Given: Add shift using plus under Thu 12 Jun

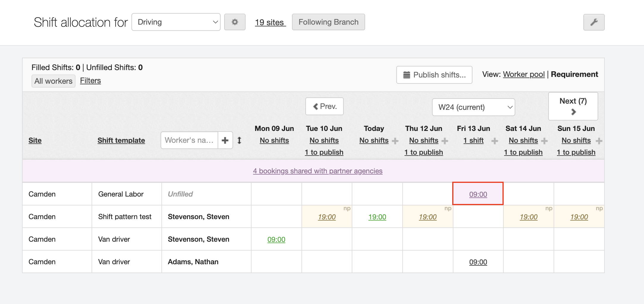Looking at the screenshot, I should (445, 141).
